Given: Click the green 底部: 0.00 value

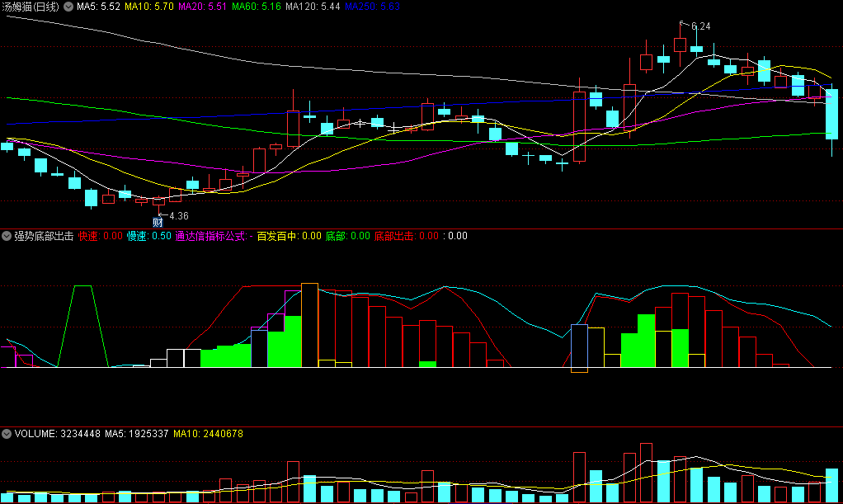Looking at the screenshot, I should [348, 236].
